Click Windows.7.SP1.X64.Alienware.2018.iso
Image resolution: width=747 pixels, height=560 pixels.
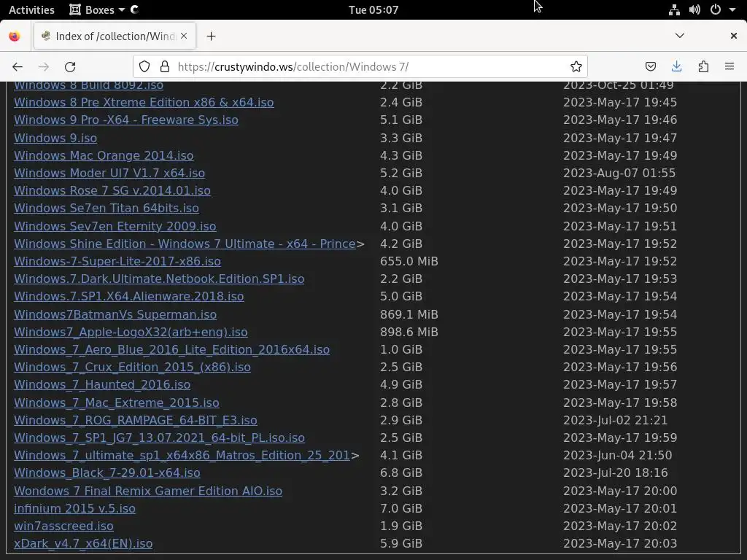pos(129,296)
